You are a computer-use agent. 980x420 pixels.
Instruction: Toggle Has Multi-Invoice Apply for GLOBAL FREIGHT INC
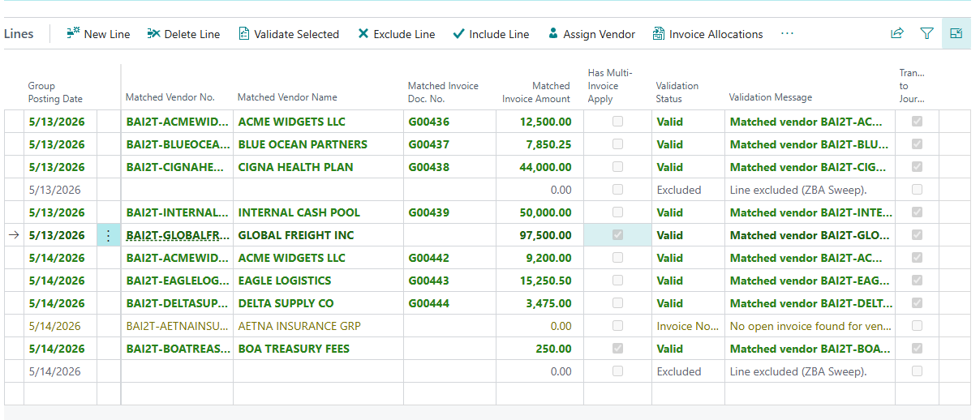(618, 235)
